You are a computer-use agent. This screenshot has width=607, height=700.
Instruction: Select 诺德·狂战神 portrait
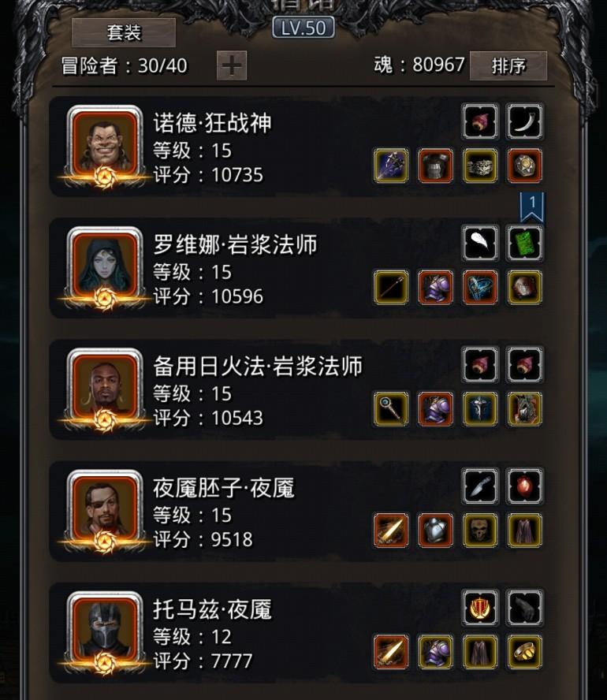pos(105,145)
